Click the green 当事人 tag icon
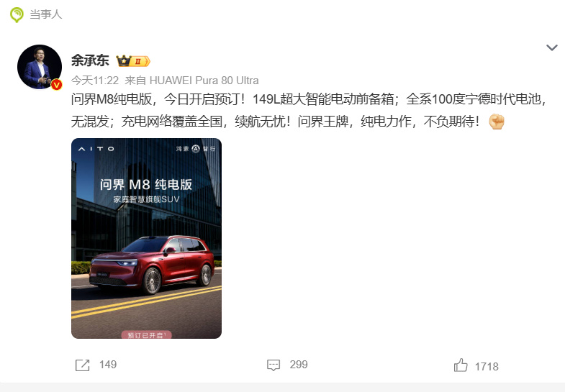Image resolution: width=565 pixels, height=392 pixels. [x=17, y=15]
